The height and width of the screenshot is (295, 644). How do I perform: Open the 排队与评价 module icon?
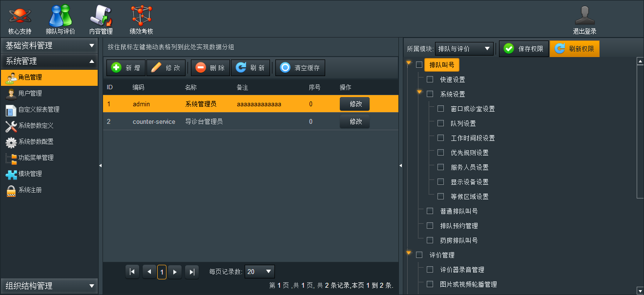pos(60,16)
